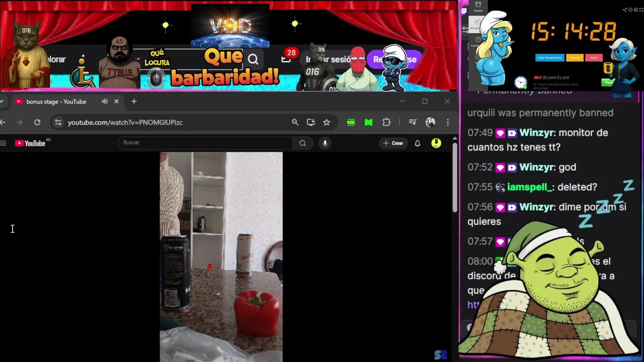This screenshot has width=644, height=362.
Task: Click the green Descargar button
Action: [608, 82]
